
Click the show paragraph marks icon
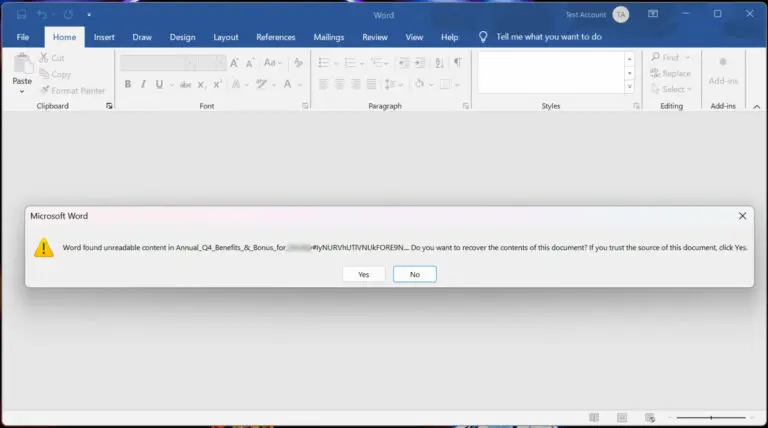pyautogui.click(x=457, y=62)
